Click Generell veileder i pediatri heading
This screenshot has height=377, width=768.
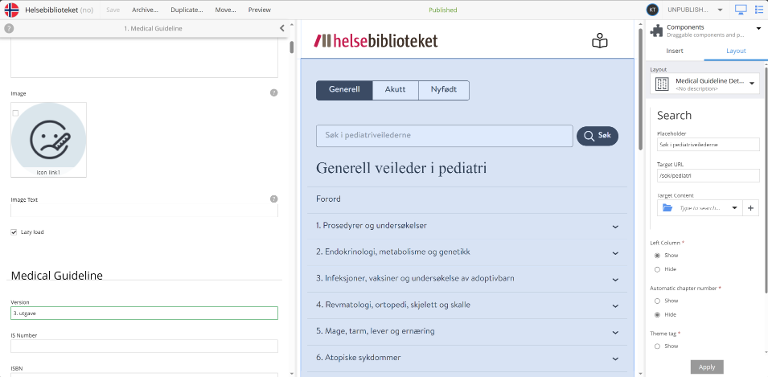(x=401, y=168)
